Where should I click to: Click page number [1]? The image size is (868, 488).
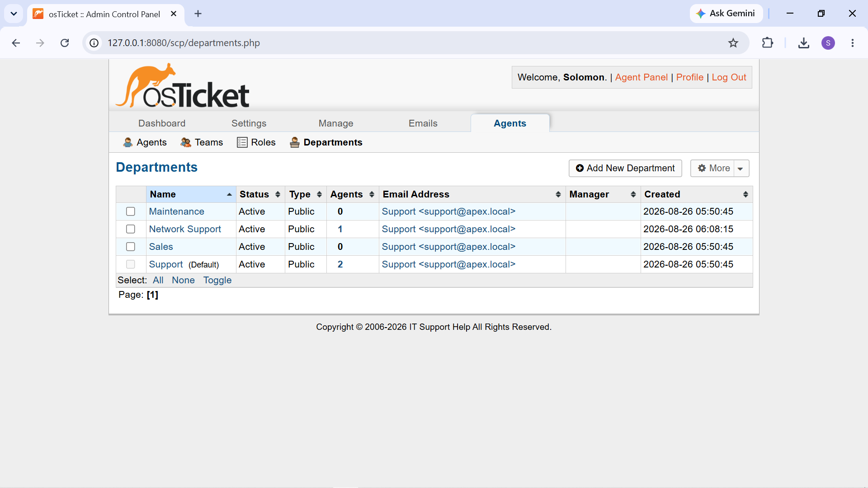tap(152, 295)
